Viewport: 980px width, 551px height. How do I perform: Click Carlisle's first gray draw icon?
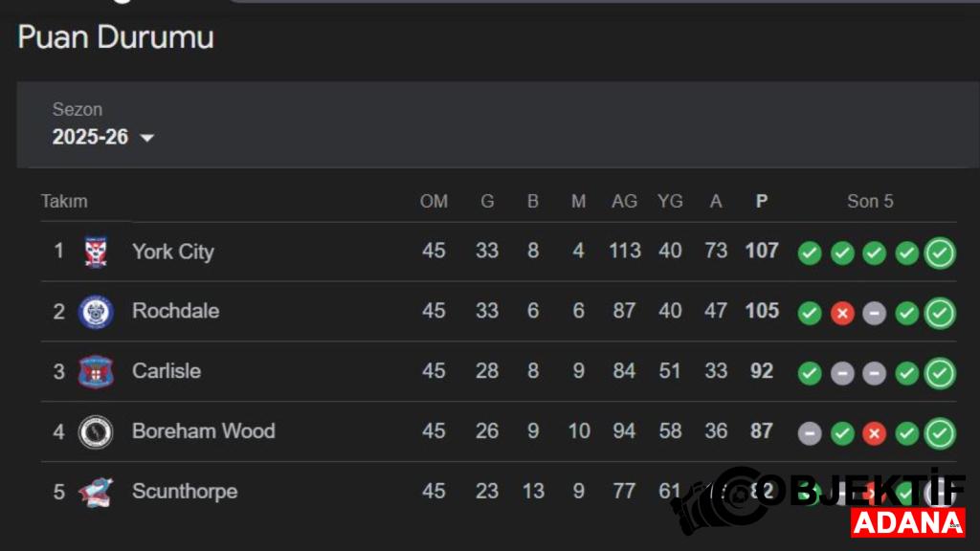[842, 373]
